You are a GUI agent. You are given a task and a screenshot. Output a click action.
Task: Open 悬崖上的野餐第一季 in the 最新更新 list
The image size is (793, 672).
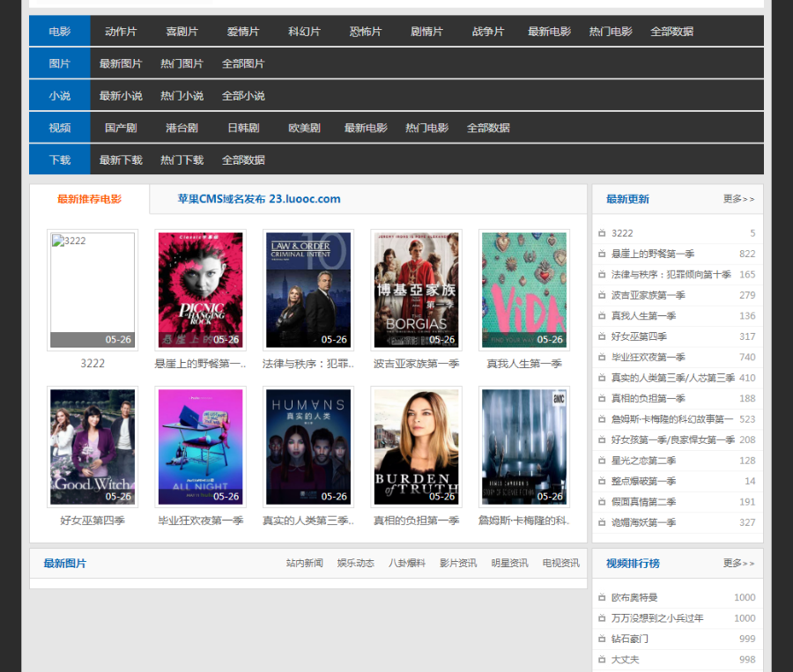coord(653,254)
